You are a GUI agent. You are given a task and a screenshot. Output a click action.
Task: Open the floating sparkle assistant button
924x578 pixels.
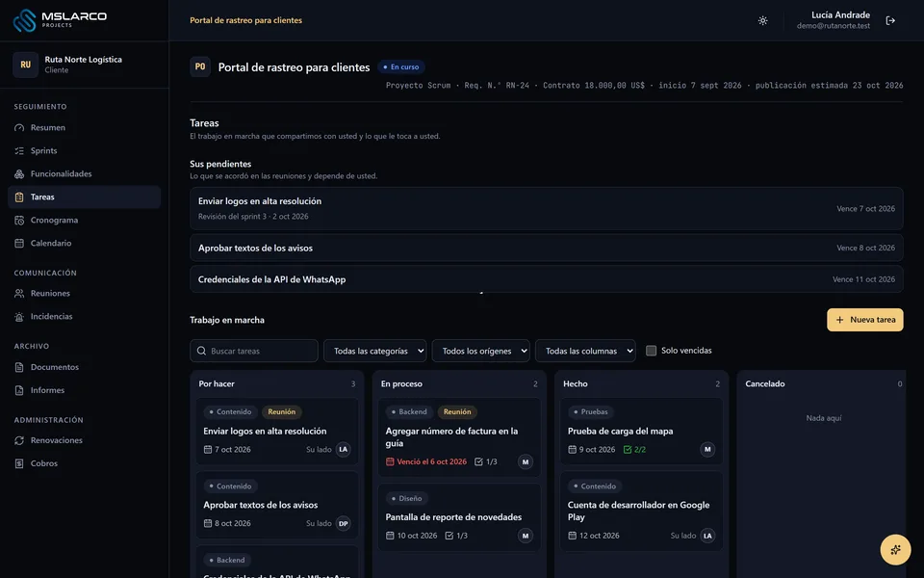(x=895, y=550)
